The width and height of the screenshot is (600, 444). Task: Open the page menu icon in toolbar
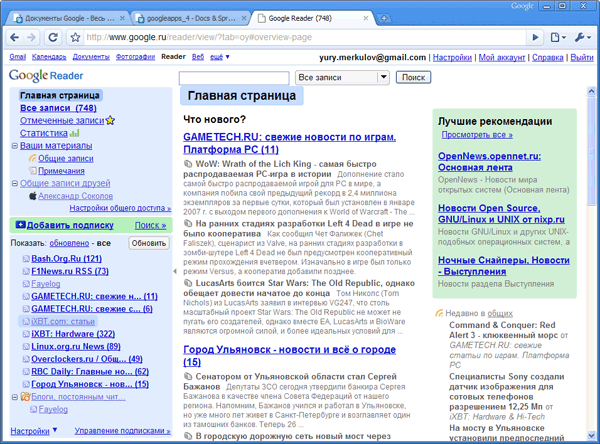click(558, 37)
